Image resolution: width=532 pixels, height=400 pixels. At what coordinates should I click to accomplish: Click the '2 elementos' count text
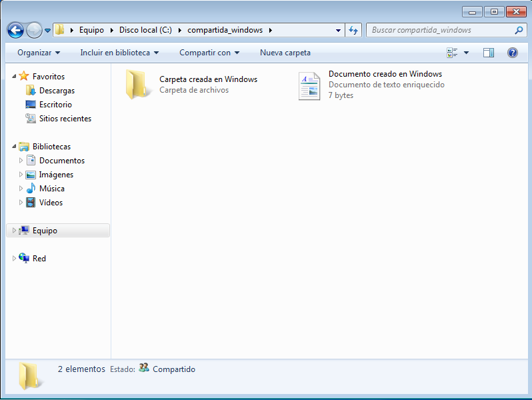pos(81,369)
